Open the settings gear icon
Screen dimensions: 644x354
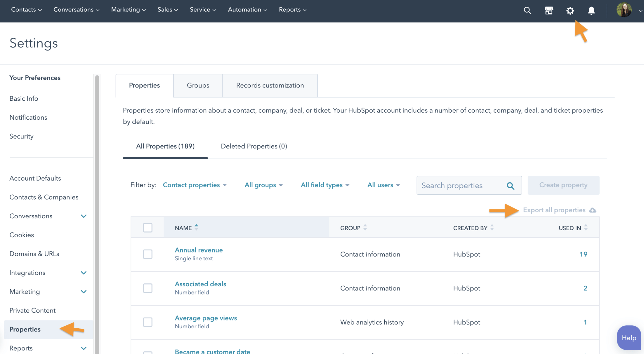(570, 11)
